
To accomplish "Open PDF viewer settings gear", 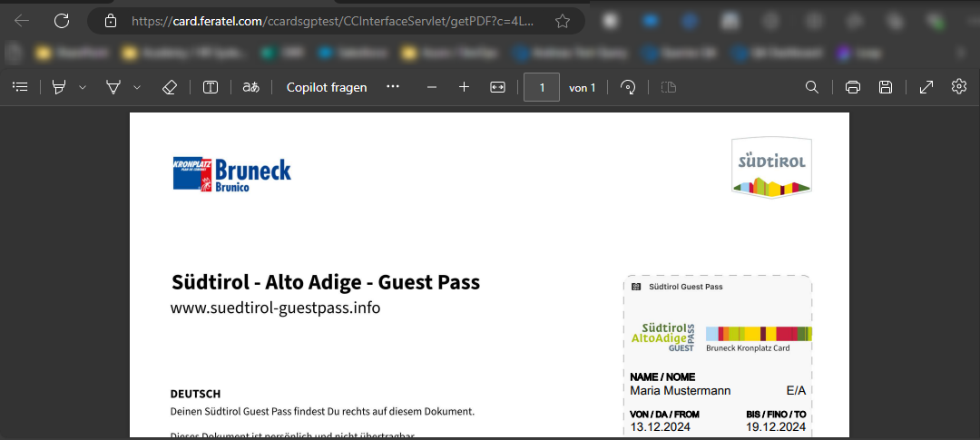I will [x=959, y=86].
